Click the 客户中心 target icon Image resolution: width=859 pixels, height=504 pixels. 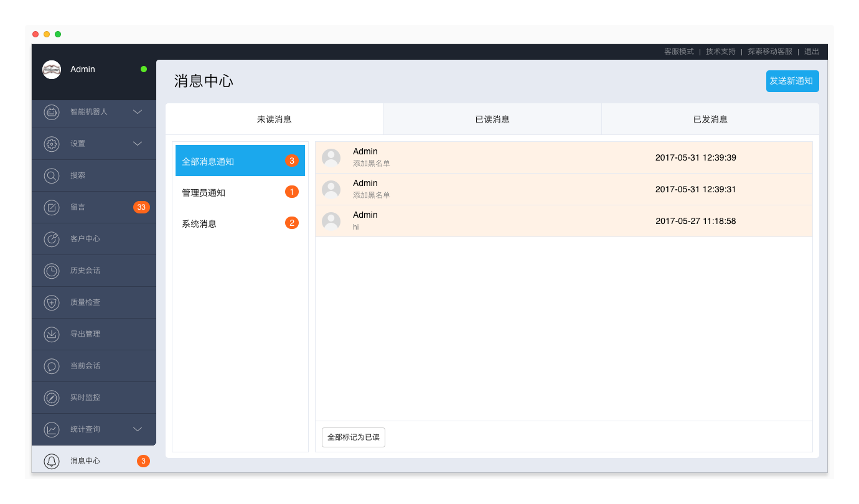[52, 239]
